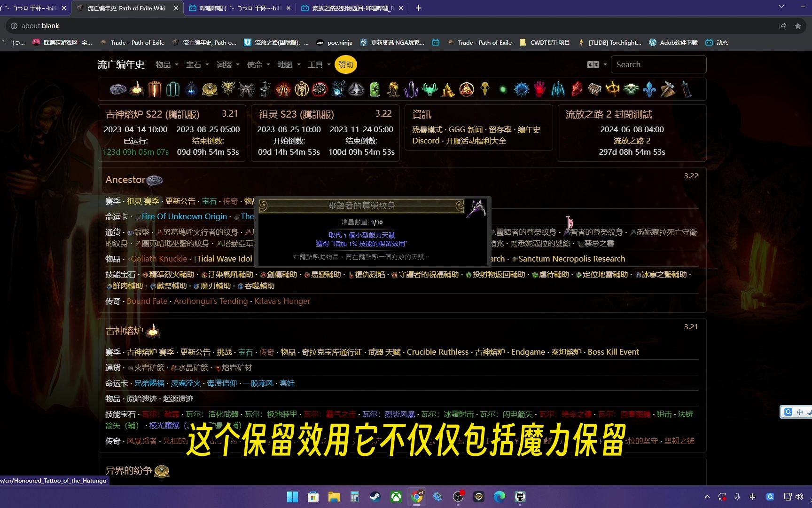Image resolution: width=812 pixels, height=508 pixels.
Task: Open the 流放之路 2 countdown link
Action: (632, 141)
